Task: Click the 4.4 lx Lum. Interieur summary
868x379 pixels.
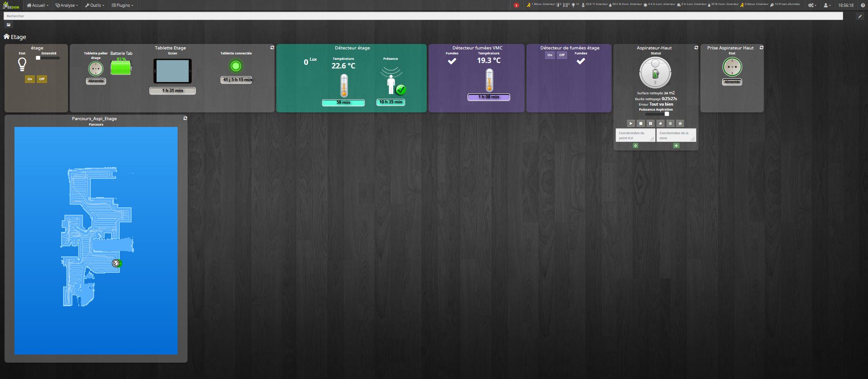Action: pyautogui.click(x=660, y=5)
